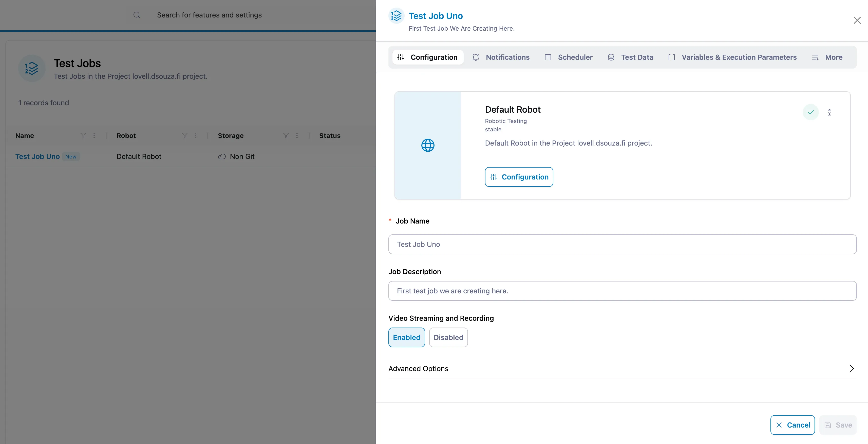868x444 pixels.
Task: Switch to the Notifications tab
Action: pyautogui.click(x=501, y=57)
